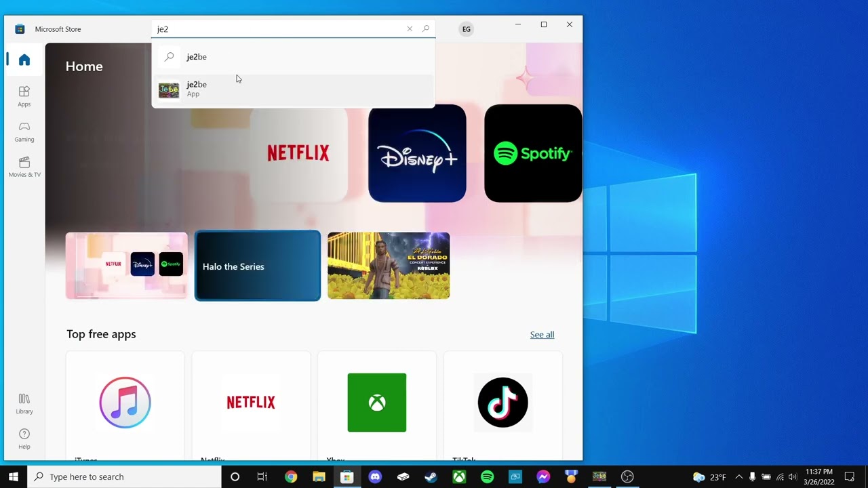Open Steam from the taskbar
868x488 pixels.
pyautogui.click(x=431, y=476)
